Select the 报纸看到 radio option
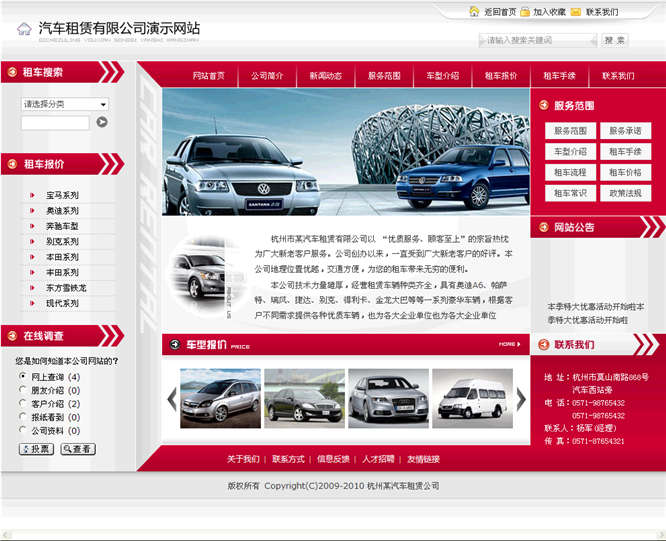The width and height of the screenshot is (666, 541). (x=23, y=417)
